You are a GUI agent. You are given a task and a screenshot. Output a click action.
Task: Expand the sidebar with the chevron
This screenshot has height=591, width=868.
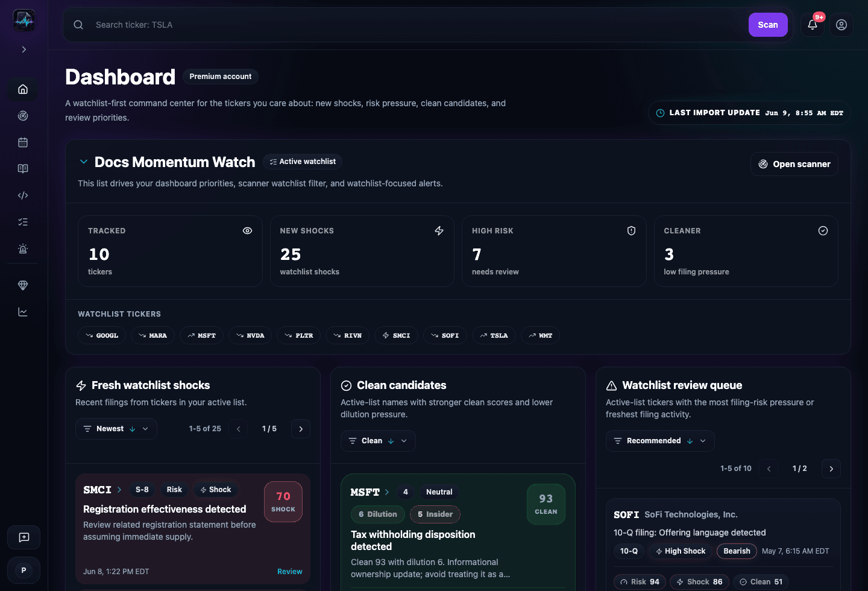click(24, 49)
